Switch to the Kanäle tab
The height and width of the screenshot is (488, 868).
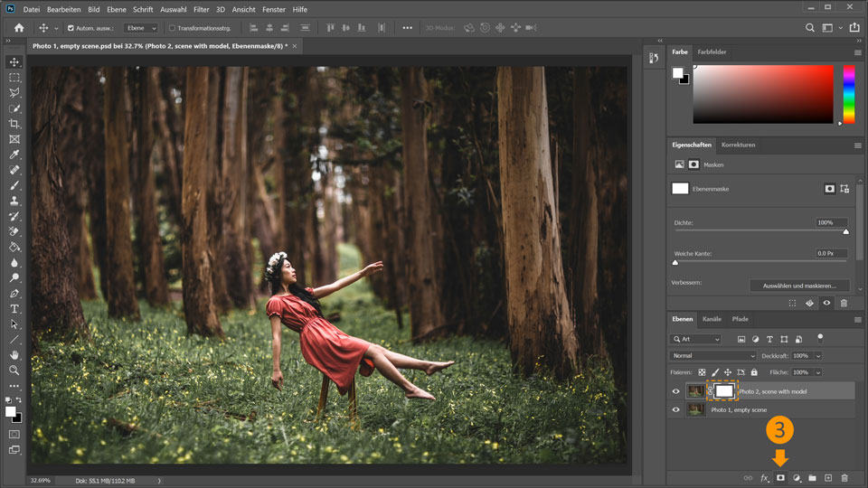712,319
